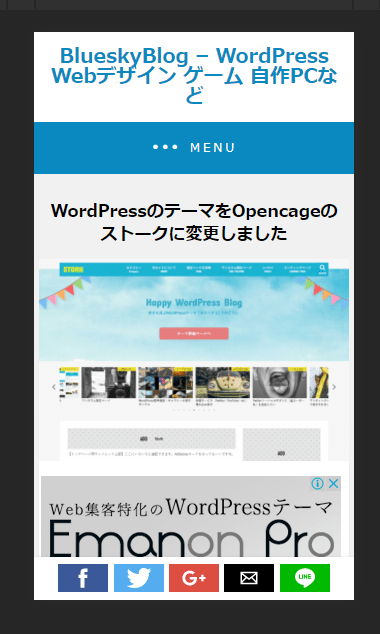Open the MENU navigation bar

[x=194, y=148]
